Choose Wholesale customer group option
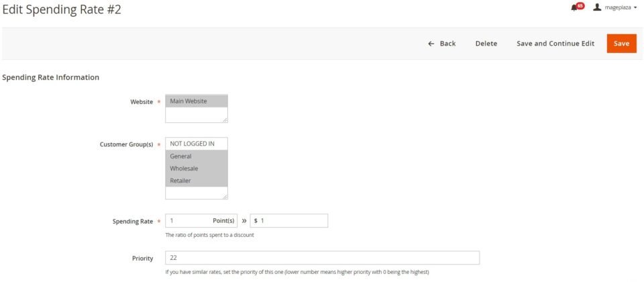Viewport: 644px width, 282px height. pyautogui.click(x=196, y=169)
